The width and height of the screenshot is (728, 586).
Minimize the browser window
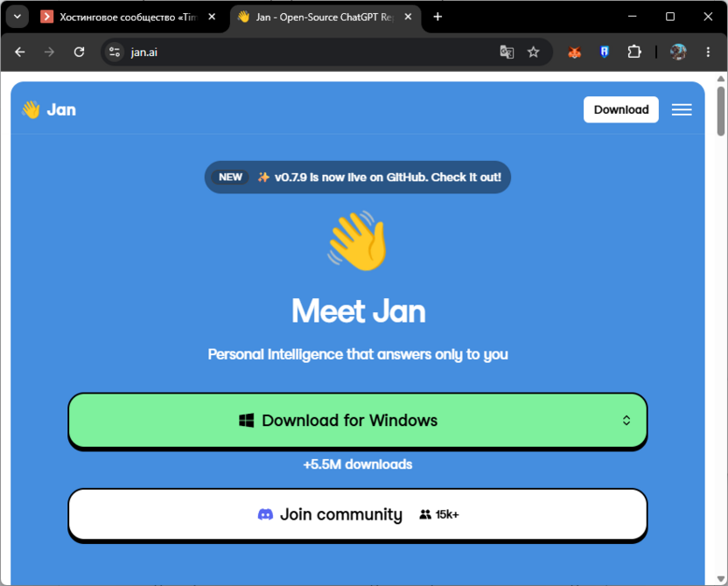[x=632, y=17]
